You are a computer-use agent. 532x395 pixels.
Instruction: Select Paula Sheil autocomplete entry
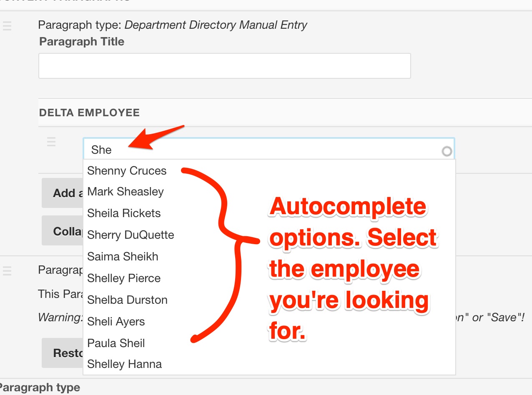pyautogui.click(x=116, y=343)
